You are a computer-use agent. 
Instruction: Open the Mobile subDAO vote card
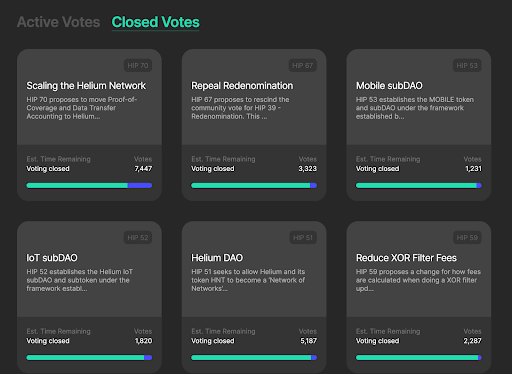419,125
